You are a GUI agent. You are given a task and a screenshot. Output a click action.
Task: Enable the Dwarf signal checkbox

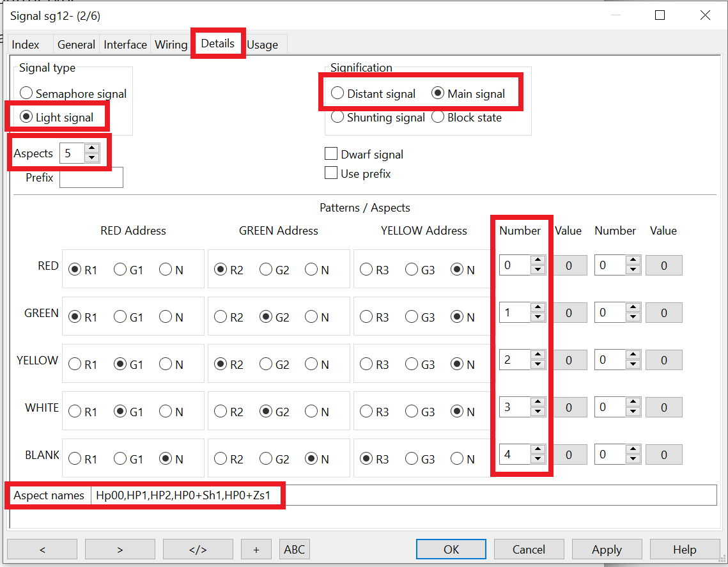[331, 154]
